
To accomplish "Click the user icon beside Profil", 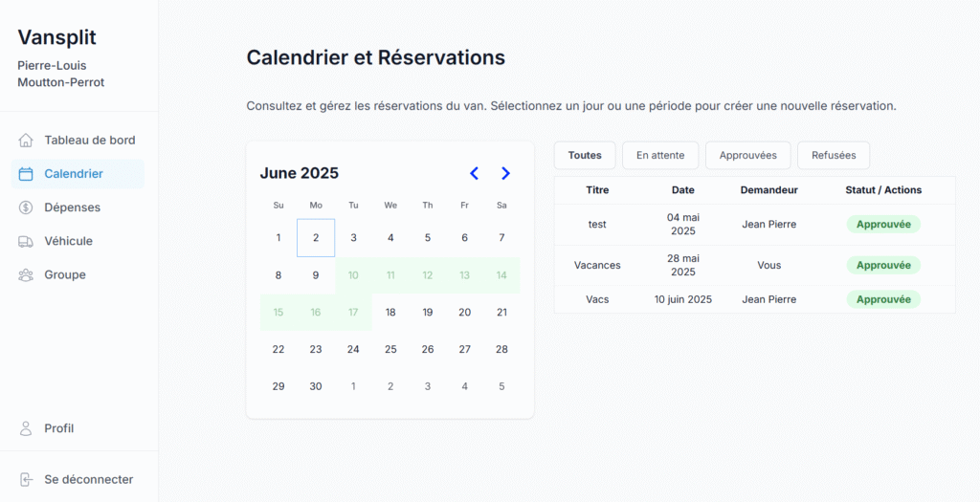I will point(26,428).
